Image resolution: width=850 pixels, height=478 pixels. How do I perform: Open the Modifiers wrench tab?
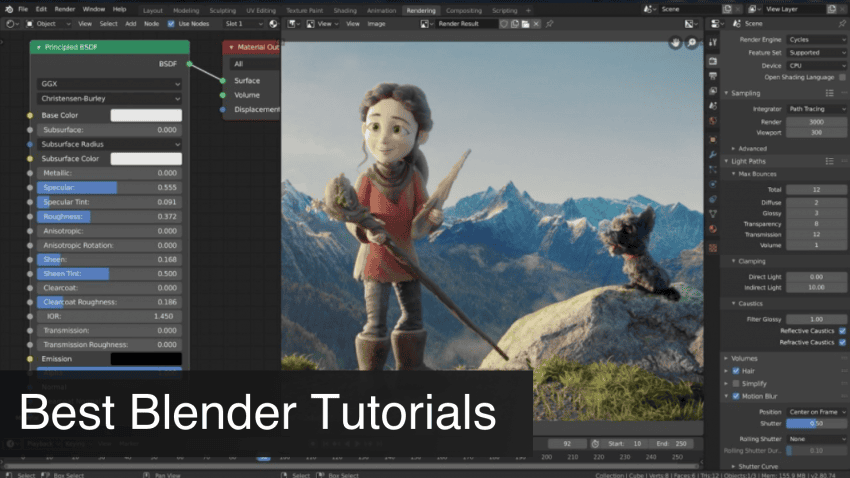click(713, 155)
